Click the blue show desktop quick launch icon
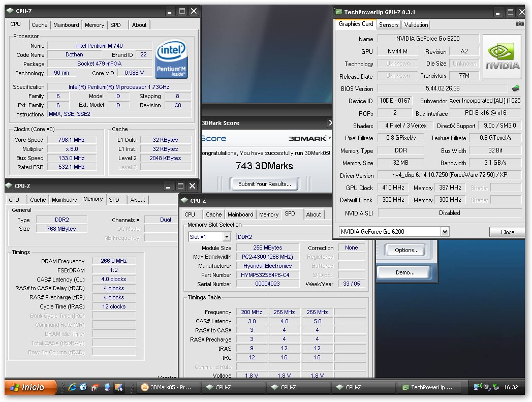Viewport: 532px width, 402px height. click(x=107, y=387)
